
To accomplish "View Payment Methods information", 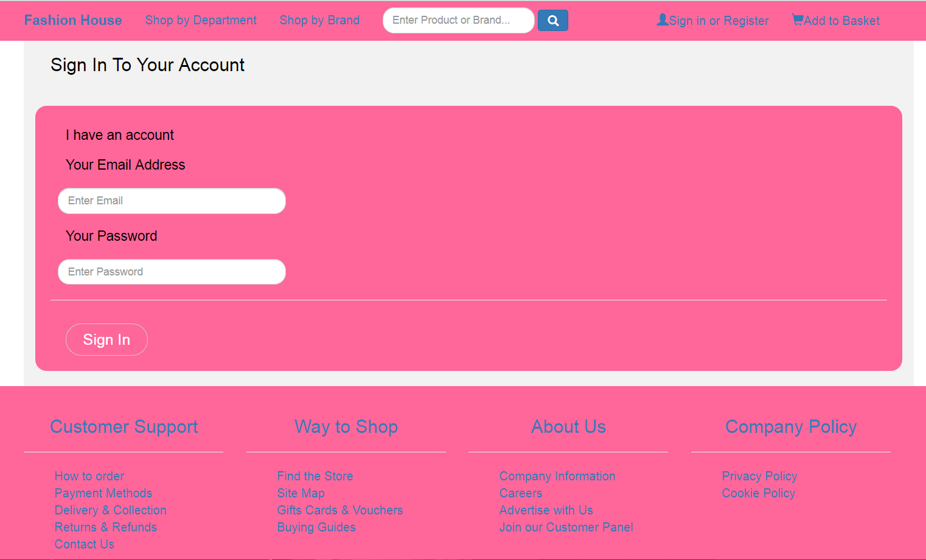I will pos(103,493).
